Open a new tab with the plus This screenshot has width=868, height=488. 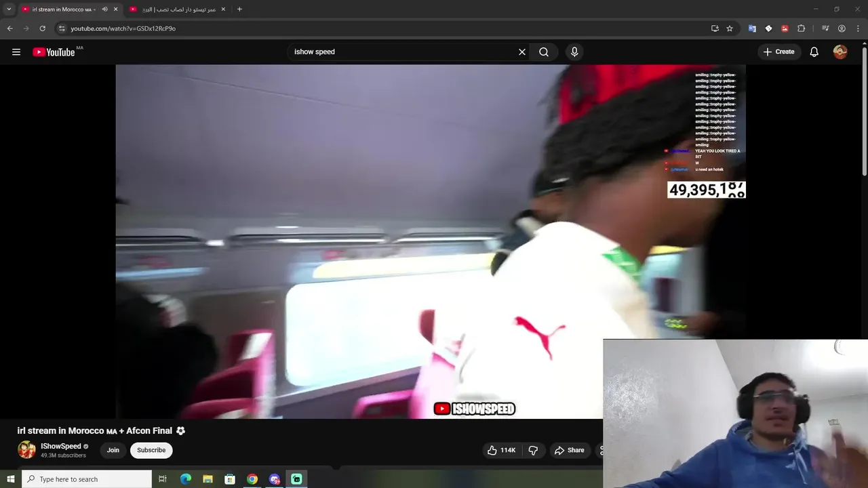(x=239, y=9)
